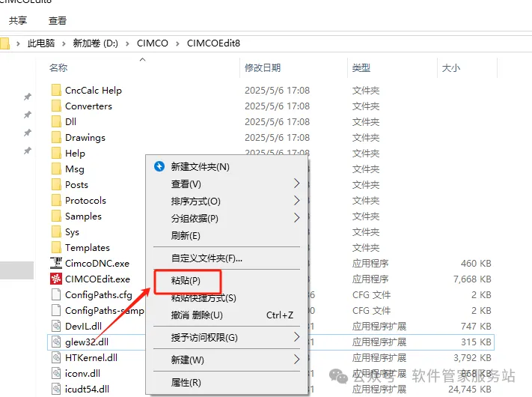Choose 新建文件夹(N) in the context menu
Viewport: 532px width, 397px height.
(x=227, y=167)
